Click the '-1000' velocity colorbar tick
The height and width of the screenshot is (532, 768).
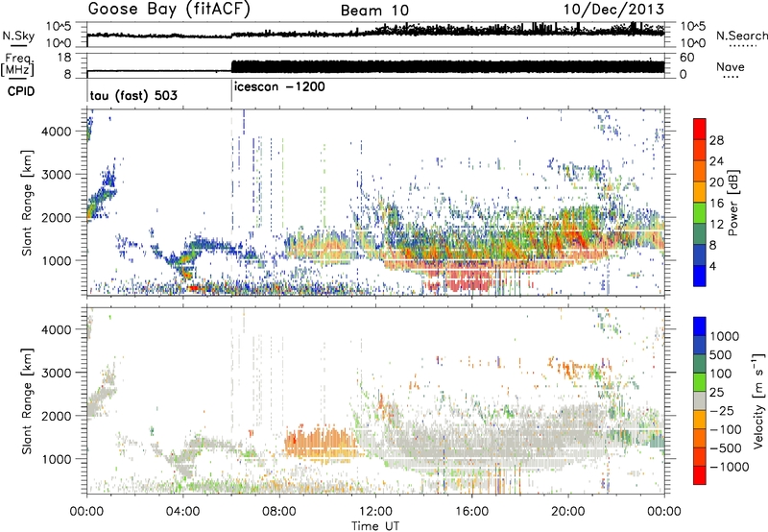tap(729, 467)
